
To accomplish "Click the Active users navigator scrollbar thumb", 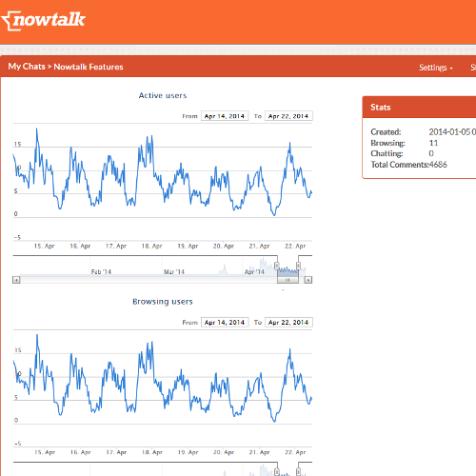I will [x=288, y=280].
